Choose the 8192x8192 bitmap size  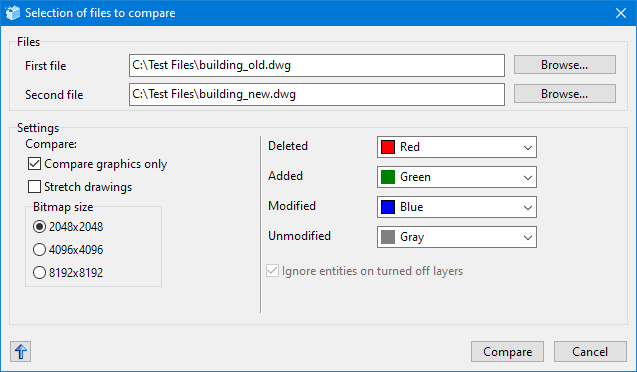(x=39, y=273)
